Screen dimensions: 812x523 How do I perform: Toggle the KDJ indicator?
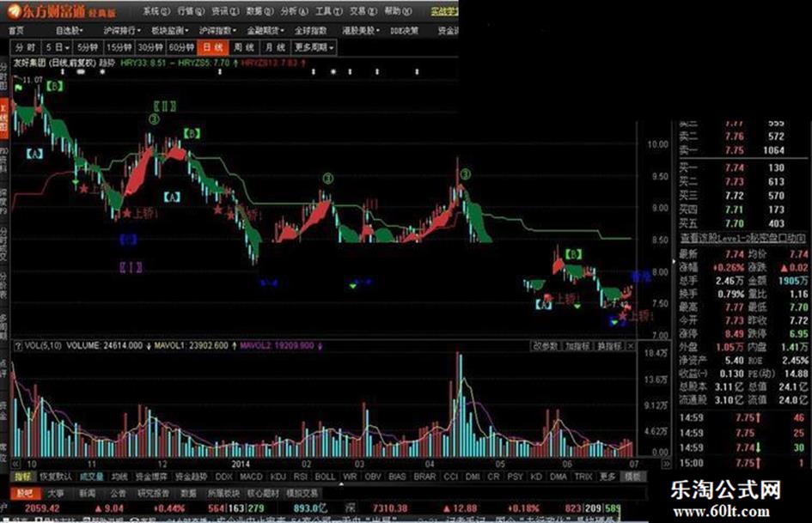(278, 477)
